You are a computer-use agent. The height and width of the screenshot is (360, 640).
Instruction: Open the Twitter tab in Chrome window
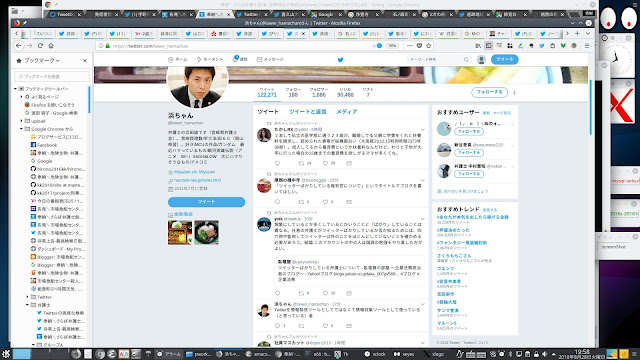point(251,14)
